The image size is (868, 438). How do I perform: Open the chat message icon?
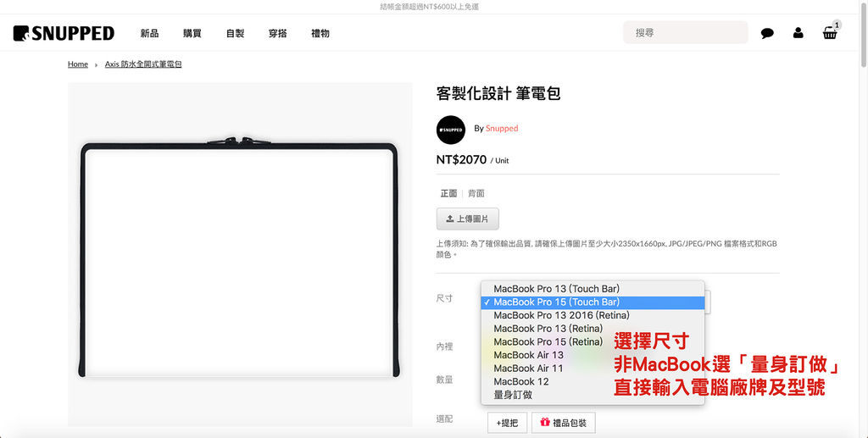pos(767,33)
